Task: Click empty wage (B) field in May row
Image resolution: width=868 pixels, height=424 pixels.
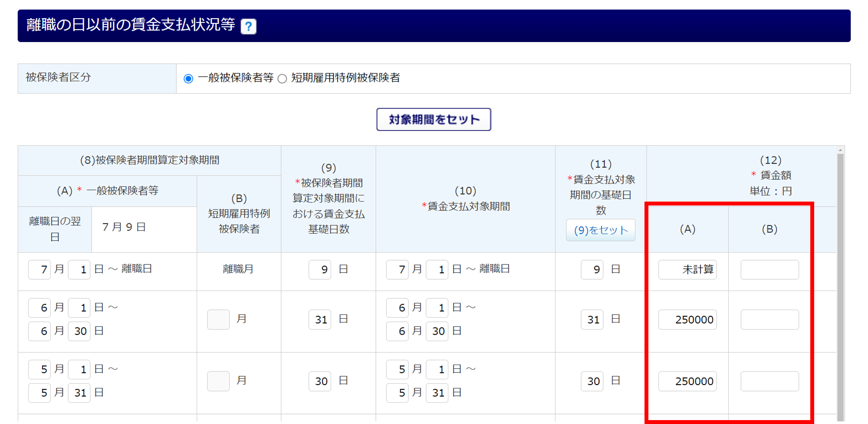Action: coord(769,381)
